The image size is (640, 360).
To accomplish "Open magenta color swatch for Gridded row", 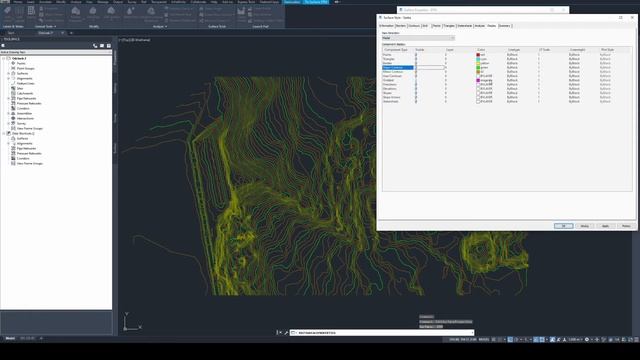I will click(478, 80).
